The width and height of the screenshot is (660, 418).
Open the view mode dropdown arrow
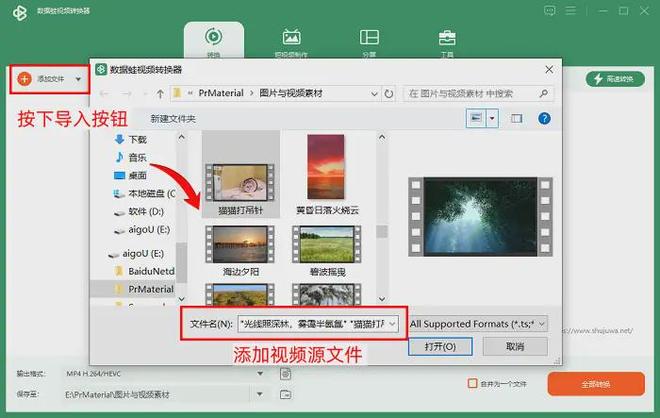493,118
